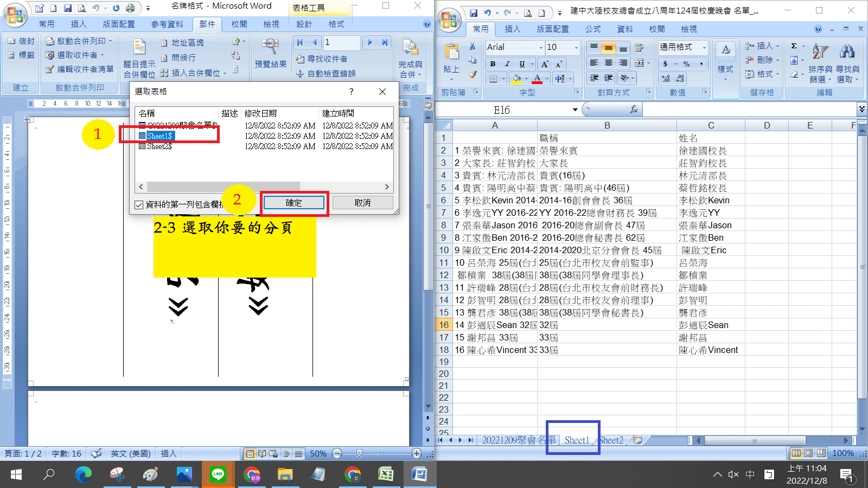Go to next mail merge record
868x488 pixels.
(370, 42)
